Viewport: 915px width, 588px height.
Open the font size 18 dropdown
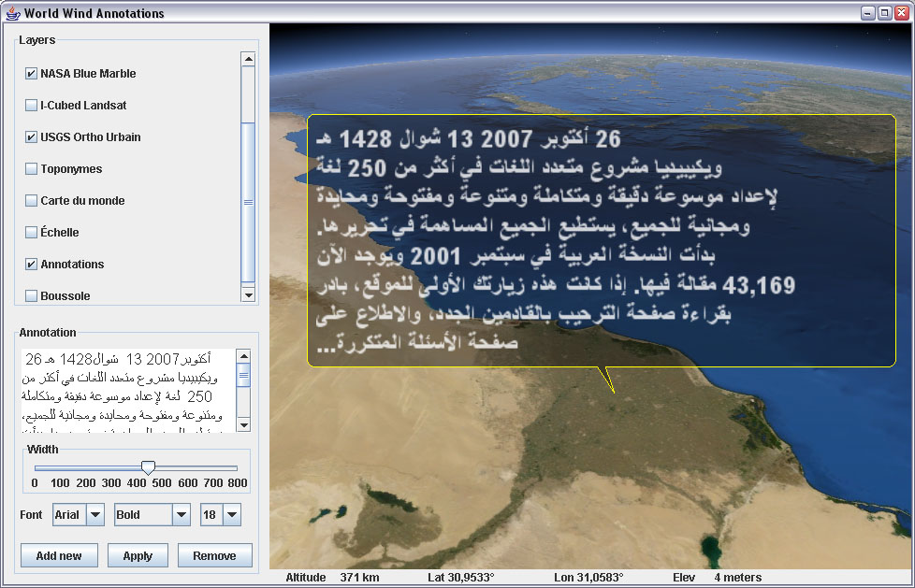click(232, 515)
